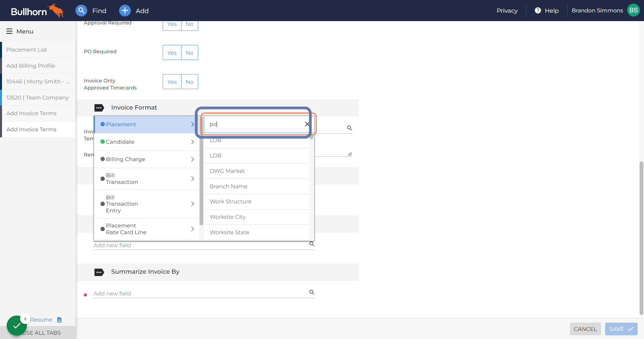The image size is (644, 339).
Task: Open Help question mark icon
Action: [538, 10]
